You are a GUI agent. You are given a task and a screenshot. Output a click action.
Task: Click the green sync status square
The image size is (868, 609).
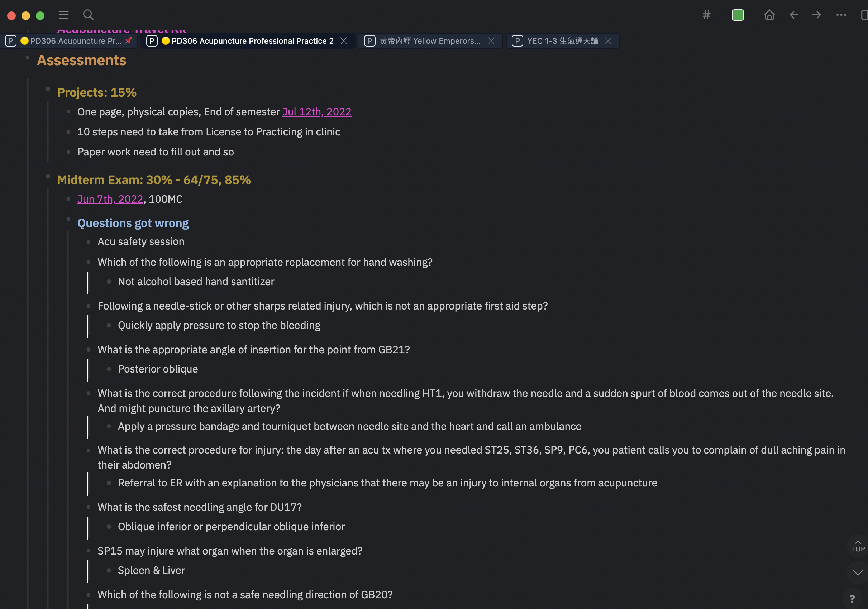tap(738, 15)
